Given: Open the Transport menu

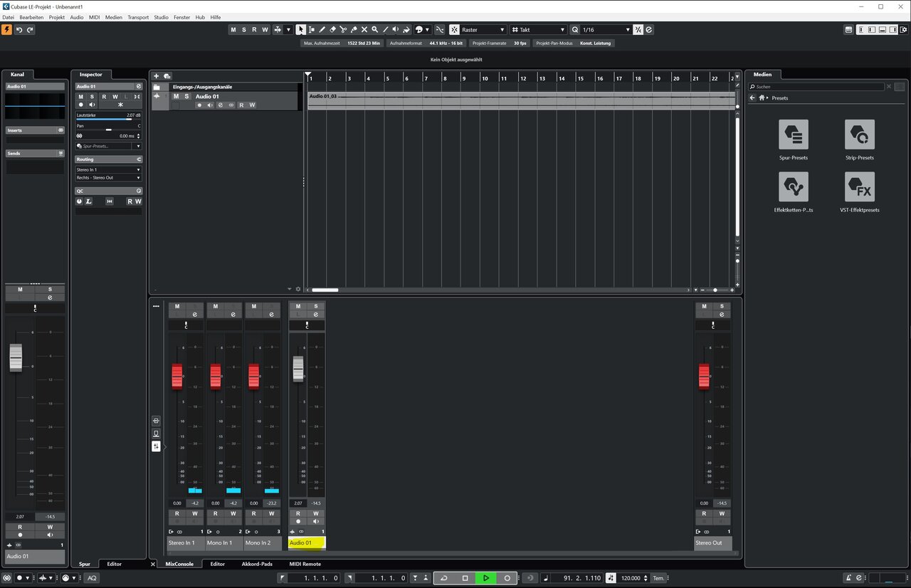Looking at the screenshot, I should coord(138,17).
